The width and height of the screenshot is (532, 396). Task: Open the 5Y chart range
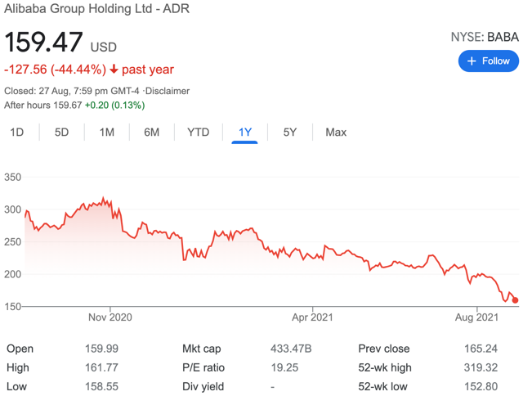pos(289,132)
